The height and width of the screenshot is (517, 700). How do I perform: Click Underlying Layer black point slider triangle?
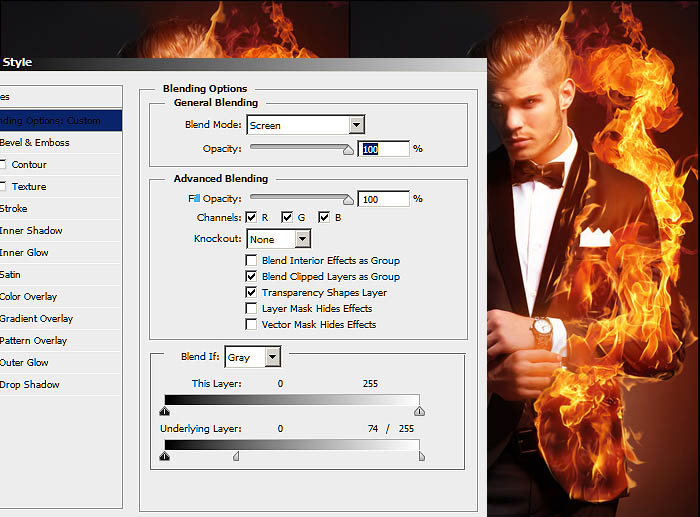[165, 456]
